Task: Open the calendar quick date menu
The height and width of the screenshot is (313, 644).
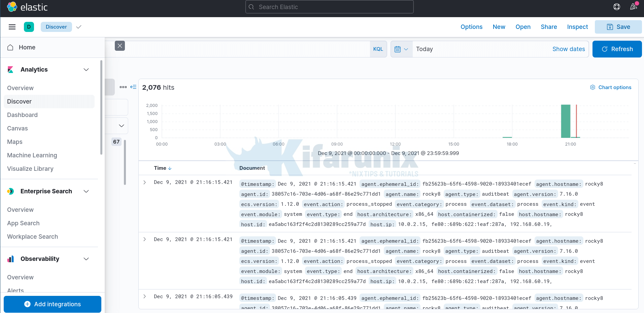Action: [401, 49]
